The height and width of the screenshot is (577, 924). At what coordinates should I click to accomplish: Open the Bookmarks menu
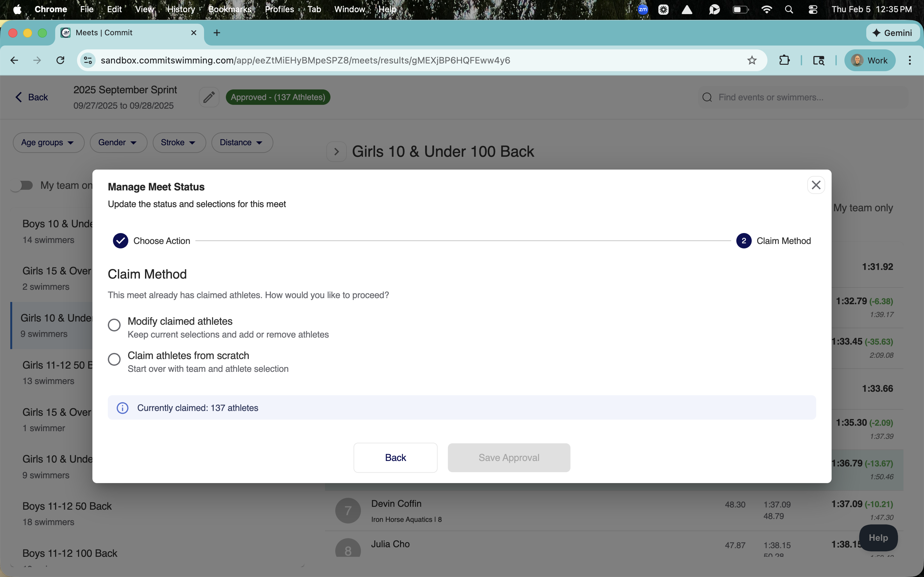(x=230, y=9)
